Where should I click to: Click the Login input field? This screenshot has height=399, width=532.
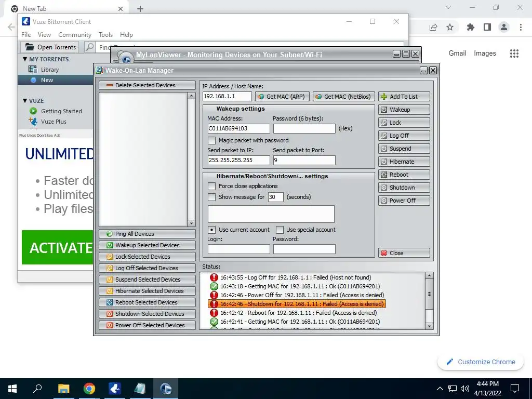pyautogui.click(x=238, y=249)
